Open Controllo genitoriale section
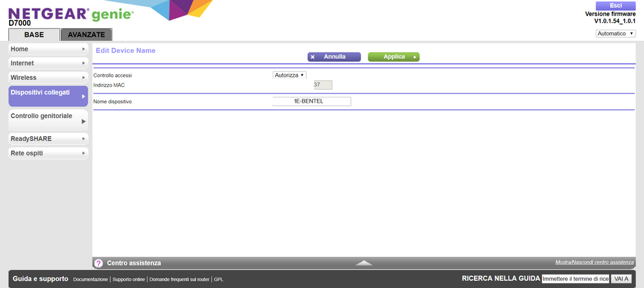This screenshot has width=644, height=288. 48,119
